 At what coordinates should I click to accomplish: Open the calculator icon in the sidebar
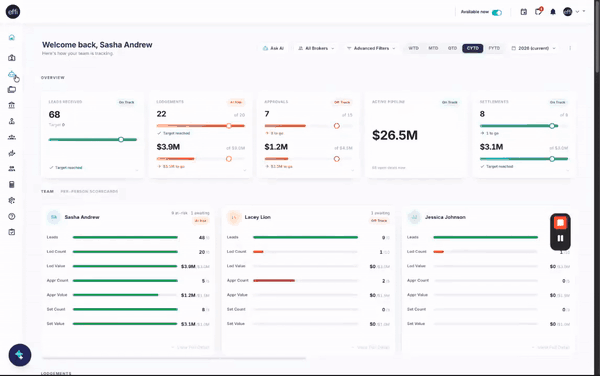[x=12, y=184]
